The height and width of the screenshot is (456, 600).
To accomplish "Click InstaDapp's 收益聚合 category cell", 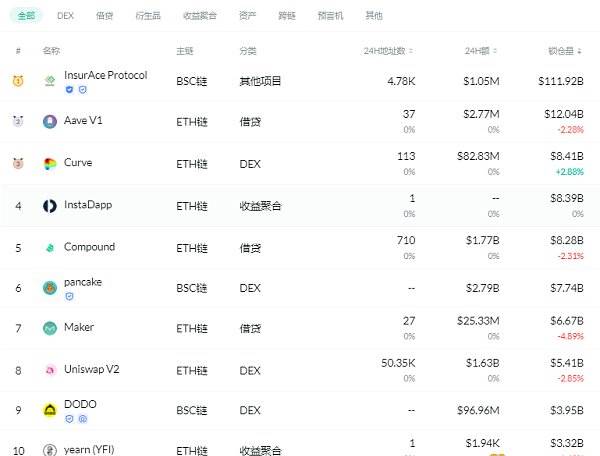I will pos(260,206).
